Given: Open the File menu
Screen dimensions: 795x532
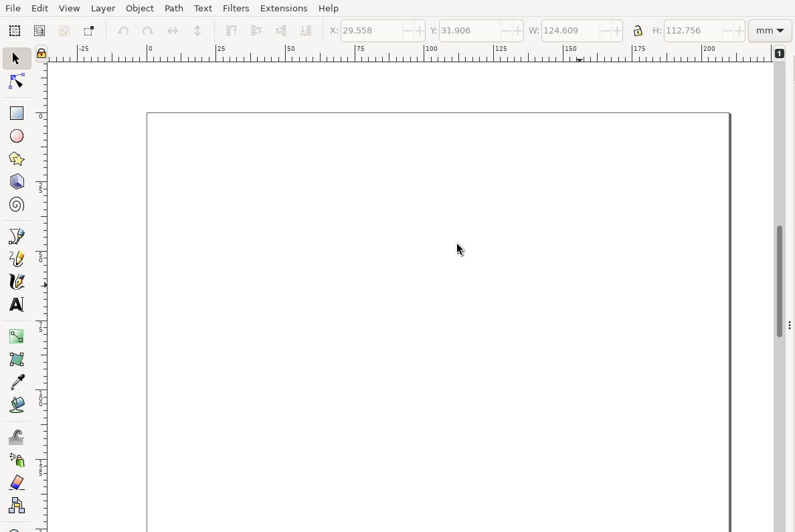Looking at the screenshot, I should 13,8.
